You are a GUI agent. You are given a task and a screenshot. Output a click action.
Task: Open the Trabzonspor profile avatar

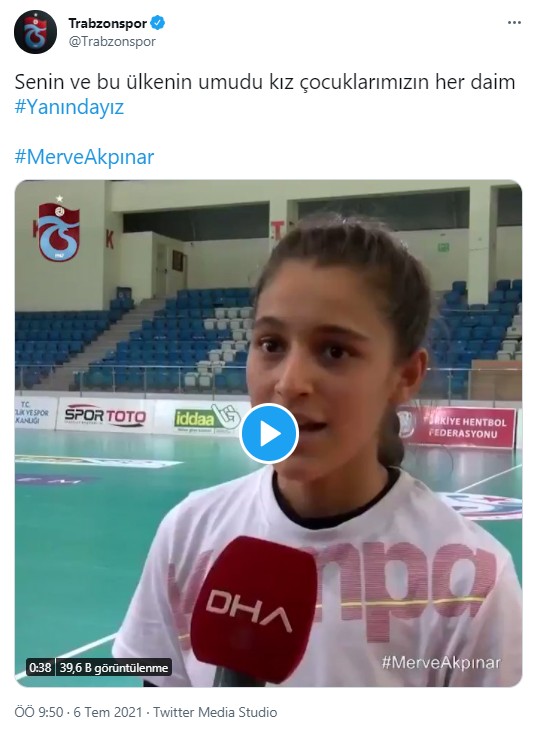[x=36, y=32]
